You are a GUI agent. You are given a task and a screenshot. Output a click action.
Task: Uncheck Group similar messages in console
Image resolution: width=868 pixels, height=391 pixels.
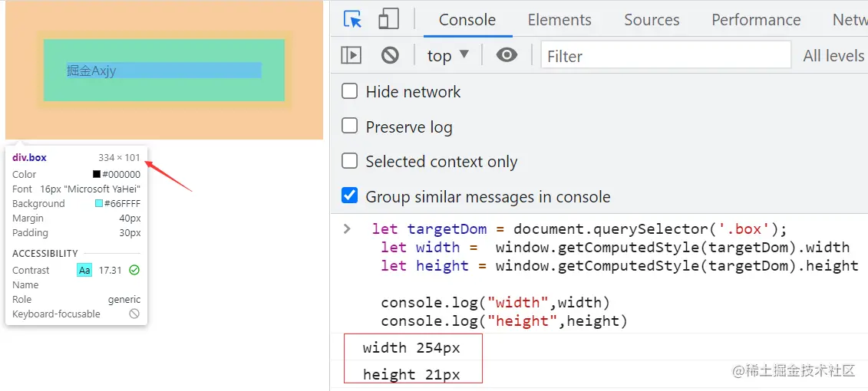pyautogui.click(x=349, y=195)
